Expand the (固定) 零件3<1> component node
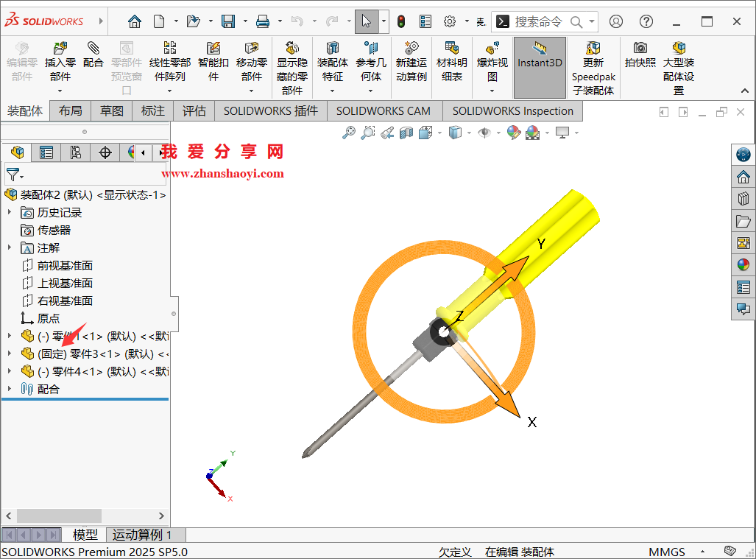The width and height of the screenshot is (756, 559). (x=9, y=354)
